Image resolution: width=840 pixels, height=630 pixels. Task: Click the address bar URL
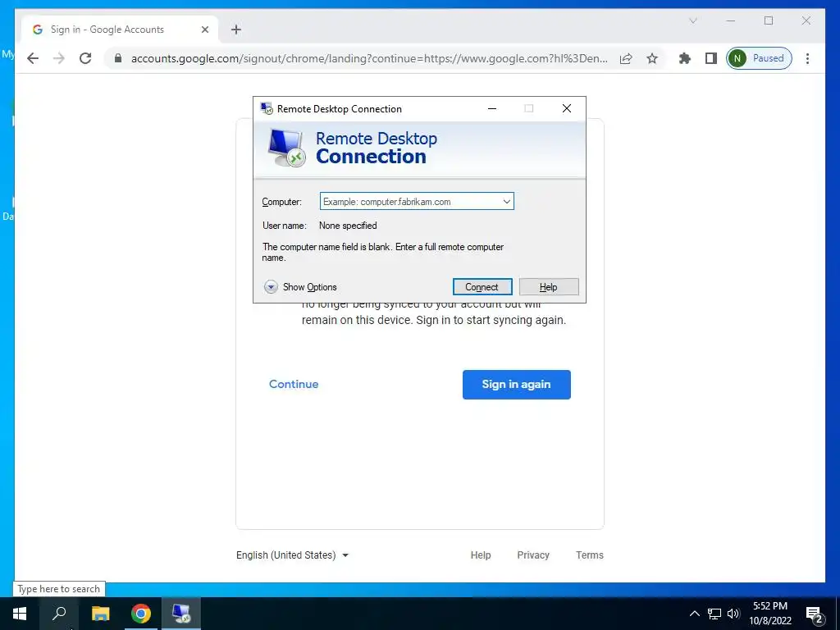[x=370, y=58]
